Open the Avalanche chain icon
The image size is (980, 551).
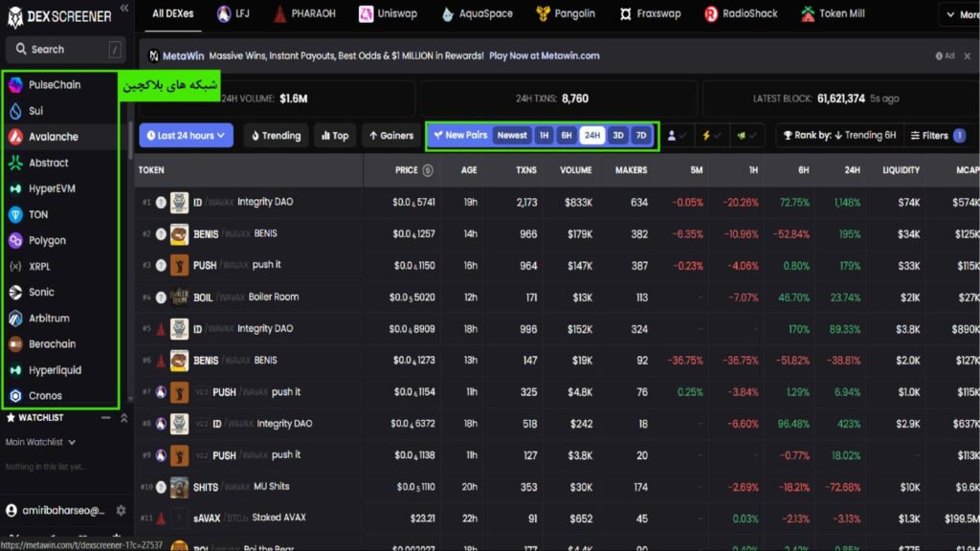[x=15, y=136]
